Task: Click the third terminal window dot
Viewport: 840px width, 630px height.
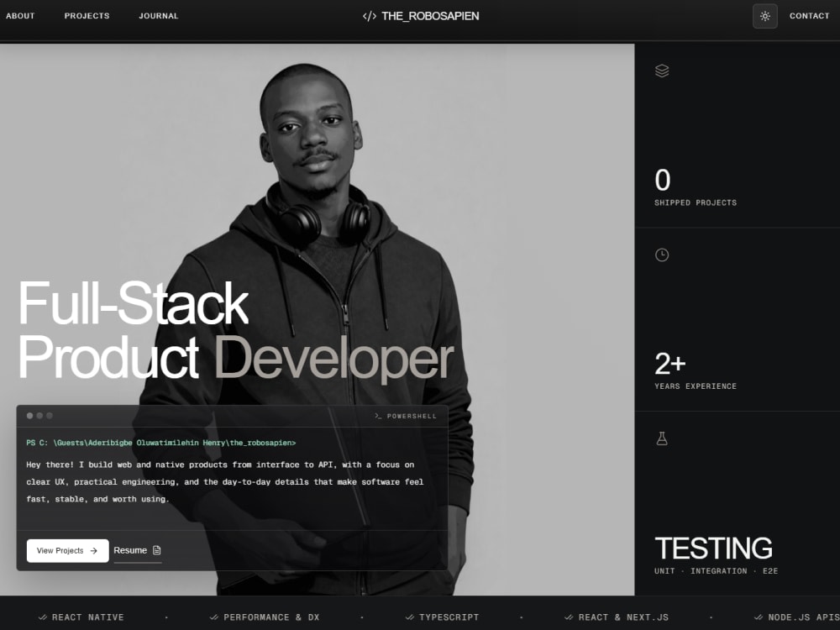Action: pos(50,416)
